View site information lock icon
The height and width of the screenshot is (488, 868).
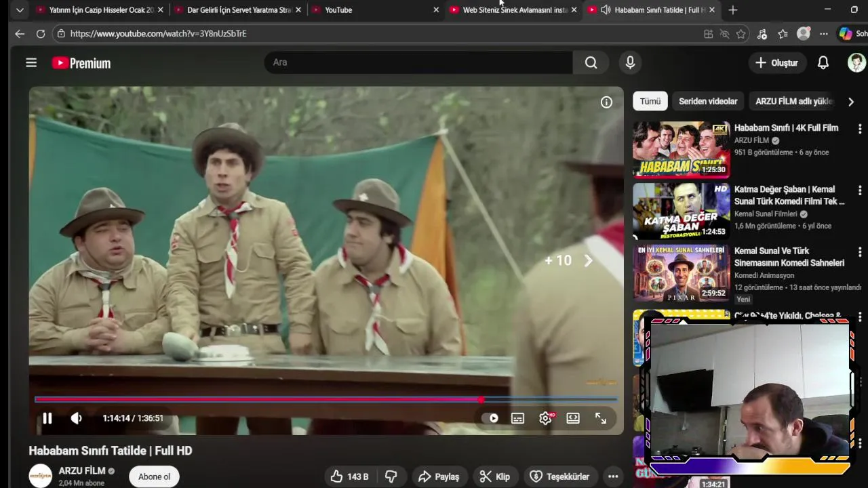tap(61, 33)
